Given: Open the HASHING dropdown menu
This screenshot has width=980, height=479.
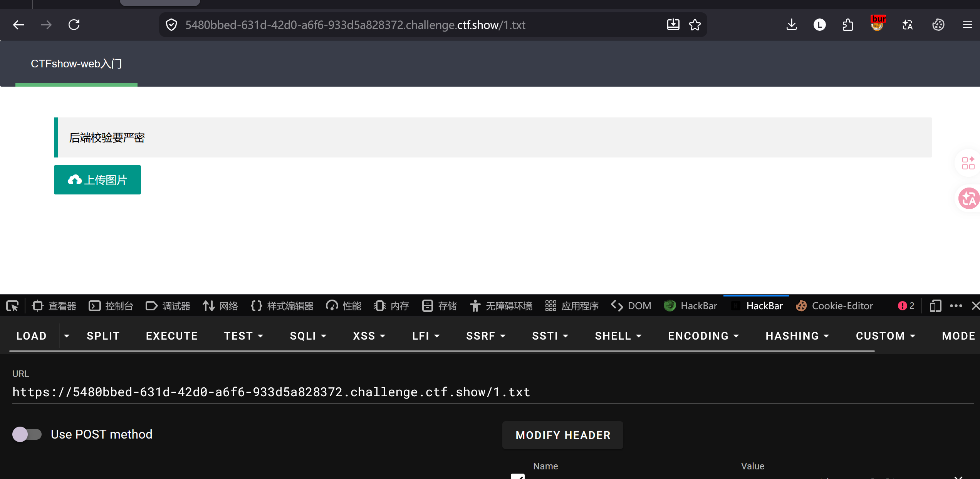Looking at the screenshot, I should click(797, 336).
